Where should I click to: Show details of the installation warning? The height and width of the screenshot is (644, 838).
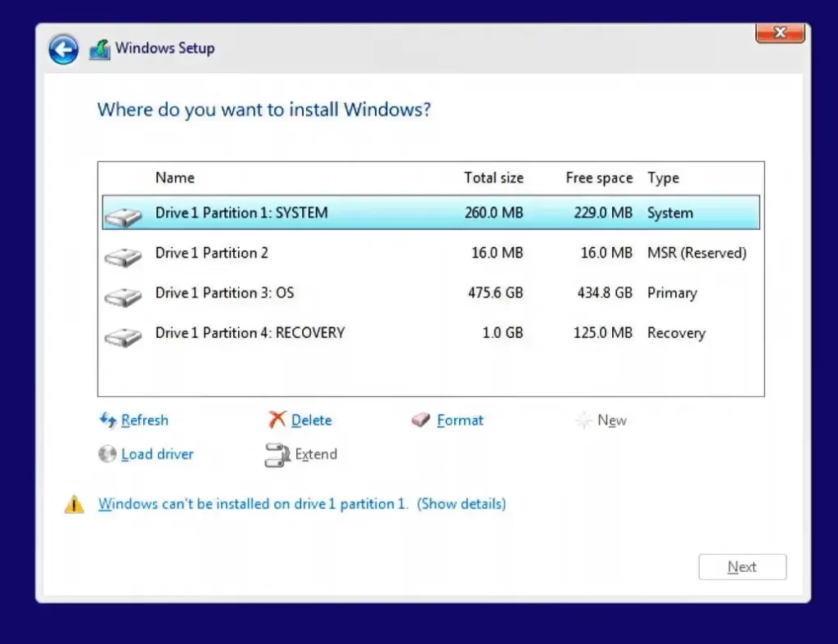click(462, 503)
